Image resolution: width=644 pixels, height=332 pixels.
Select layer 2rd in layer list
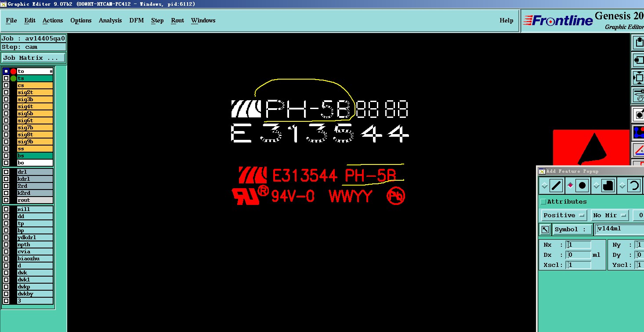click(x=35, y=186)
